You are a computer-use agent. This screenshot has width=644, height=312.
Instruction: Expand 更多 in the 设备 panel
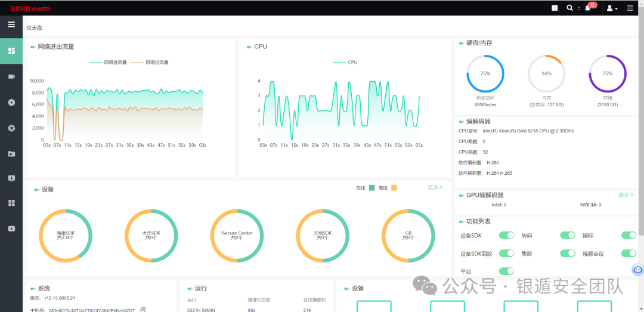[435, 187]
